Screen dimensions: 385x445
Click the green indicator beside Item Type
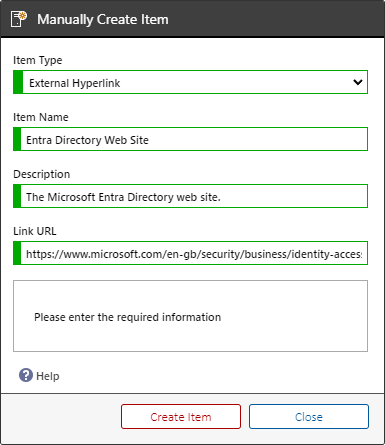coord(18,82)
